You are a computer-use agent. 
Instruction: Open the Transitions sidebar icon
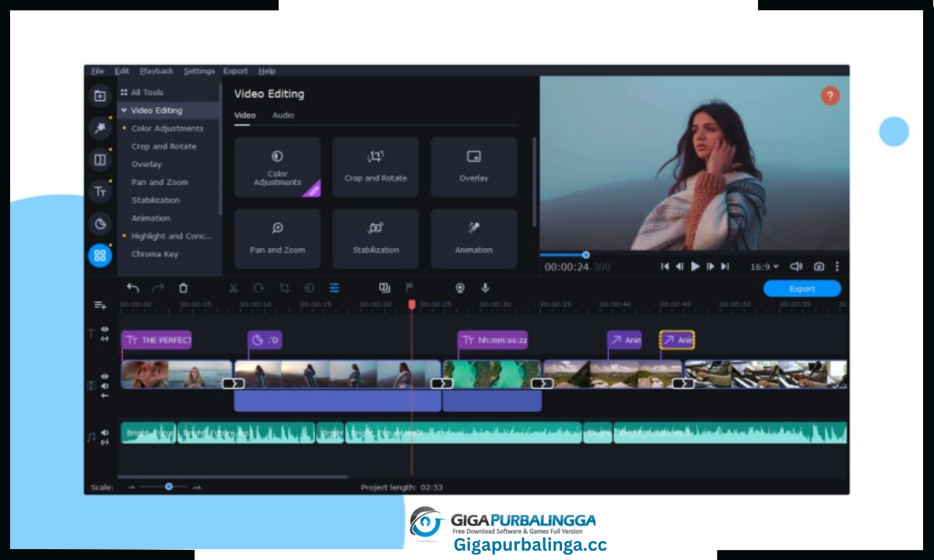pos(100,159)
